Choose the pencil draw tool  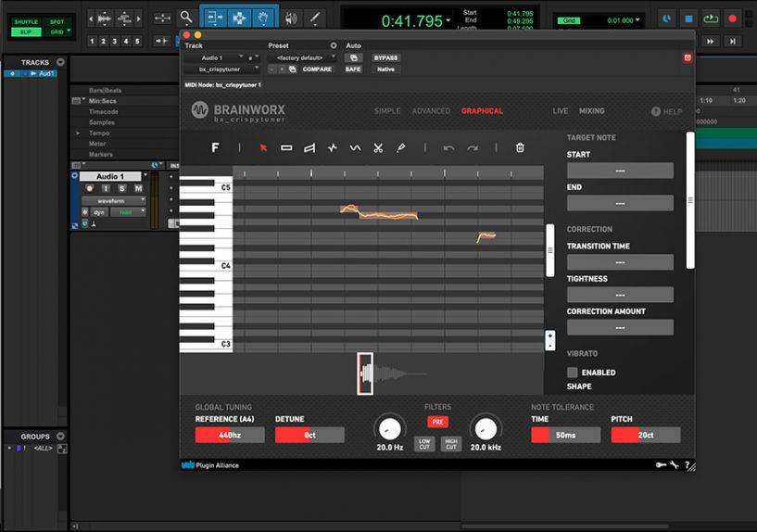pyautogui.click(x=401, y=147)
